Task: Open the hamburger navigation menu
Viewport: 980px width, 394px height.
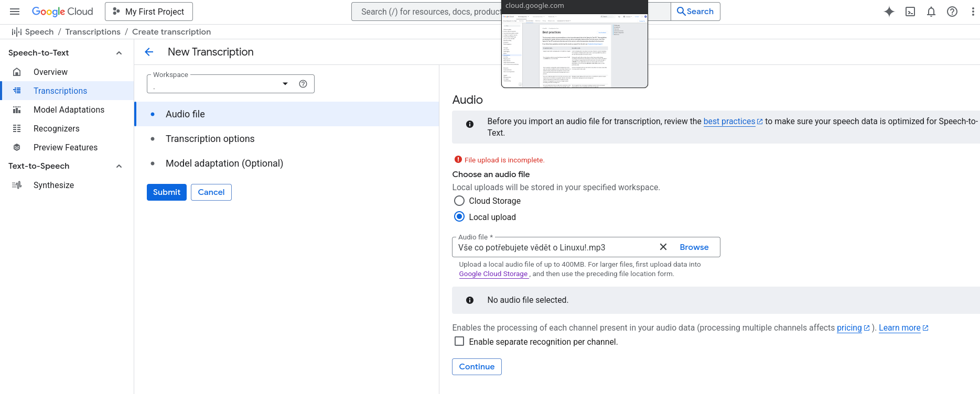Action: coord(15,12)
